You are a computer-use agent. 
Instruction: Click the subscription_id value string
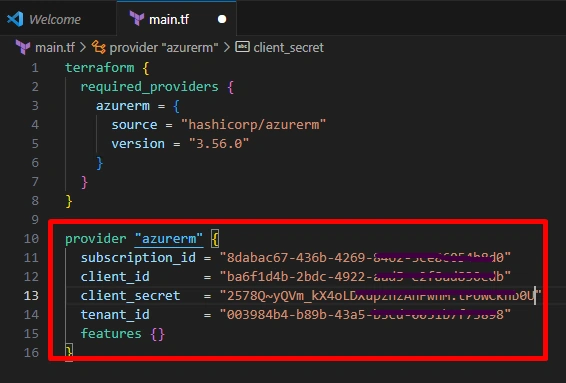tap(365, 258)
